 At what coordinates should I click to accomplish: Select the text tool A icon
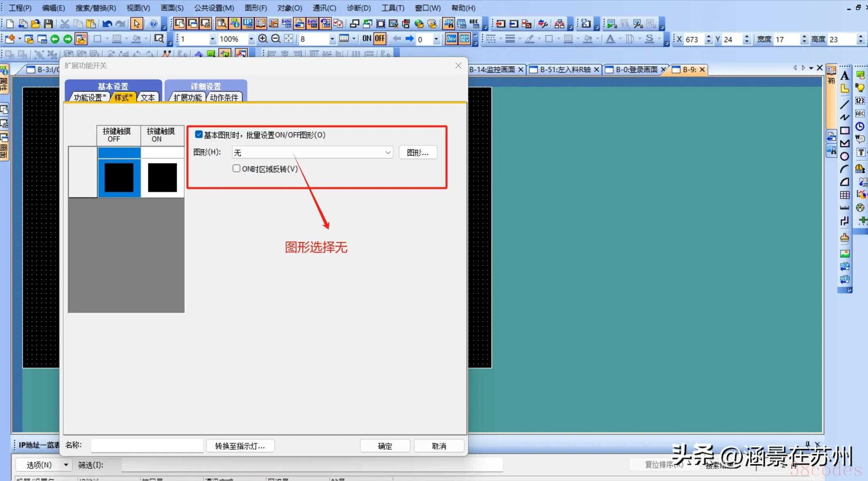click(845, 76)
